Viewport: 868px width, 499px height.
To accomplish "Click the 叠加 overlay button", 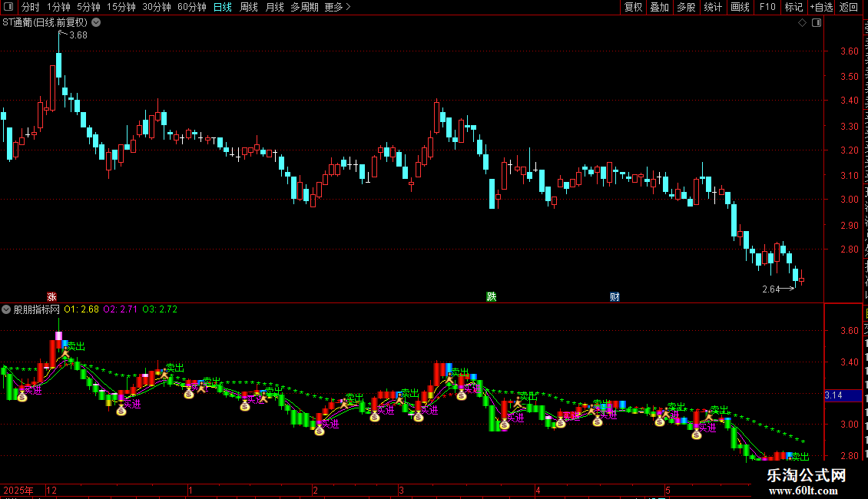I will coord(660,7).
